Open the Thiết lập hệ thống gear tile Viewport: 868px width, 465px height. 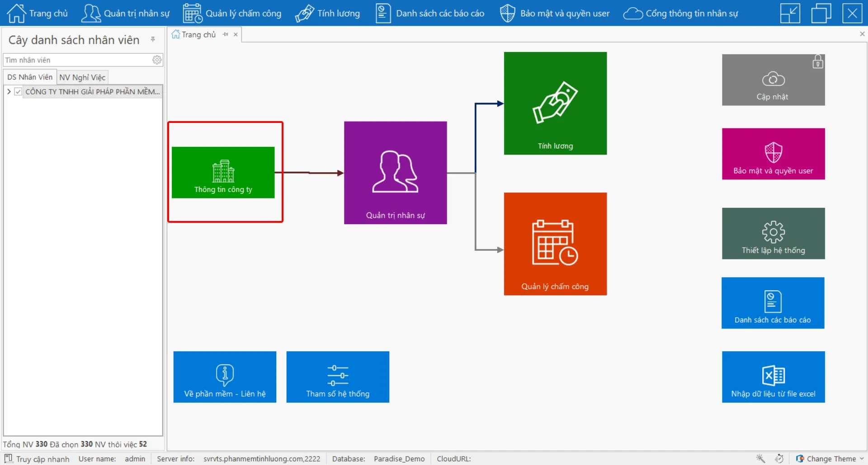(773, 233)
